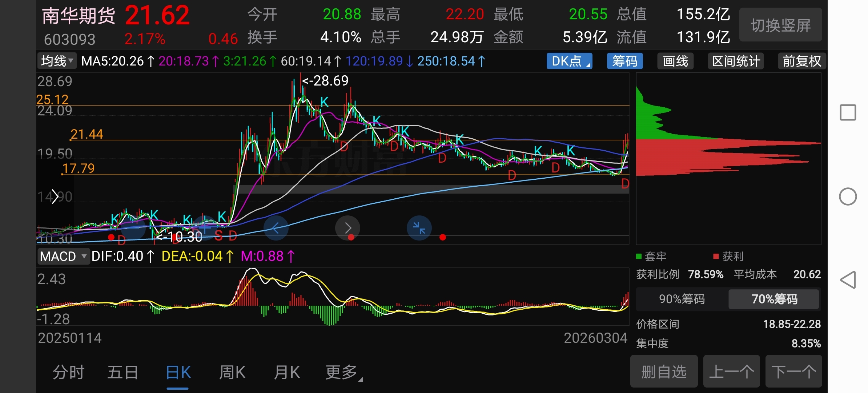Switch to 周K weekly chart tab
Viewport: 868px width, 393px height.
[x=232, y=373]
